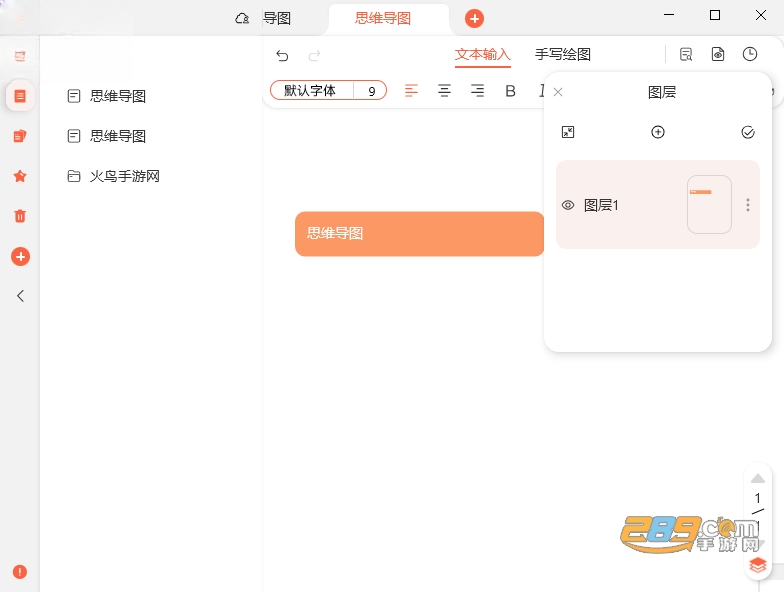Align text left

click(x=411, y=90)
